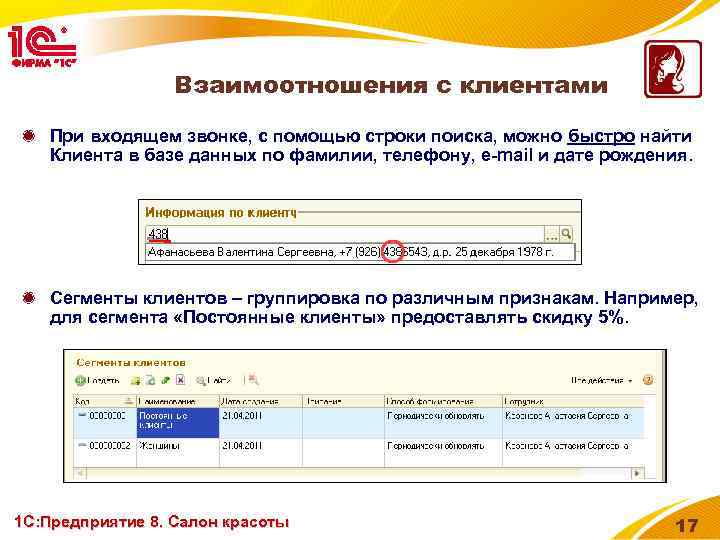Click the Салон красоты woman profile icon

[673, 69]
